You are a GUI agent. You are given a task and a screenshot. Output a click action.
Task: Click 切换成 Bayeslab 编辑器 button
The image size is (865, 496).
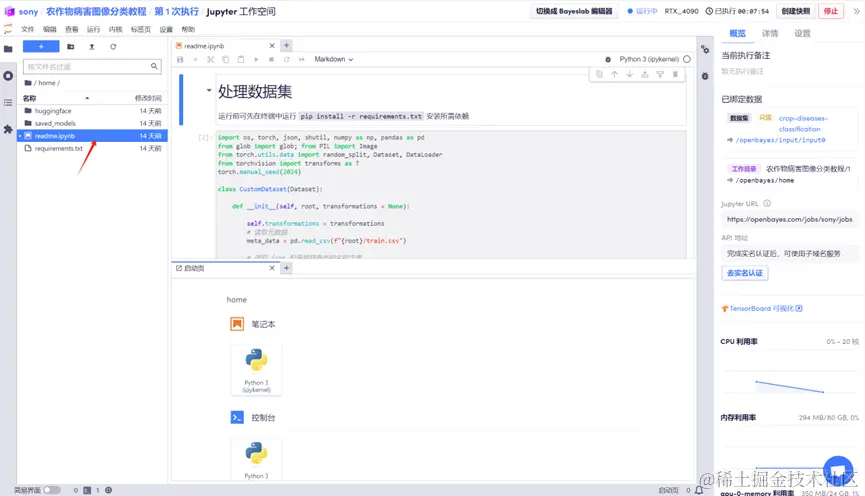[574, 11]
